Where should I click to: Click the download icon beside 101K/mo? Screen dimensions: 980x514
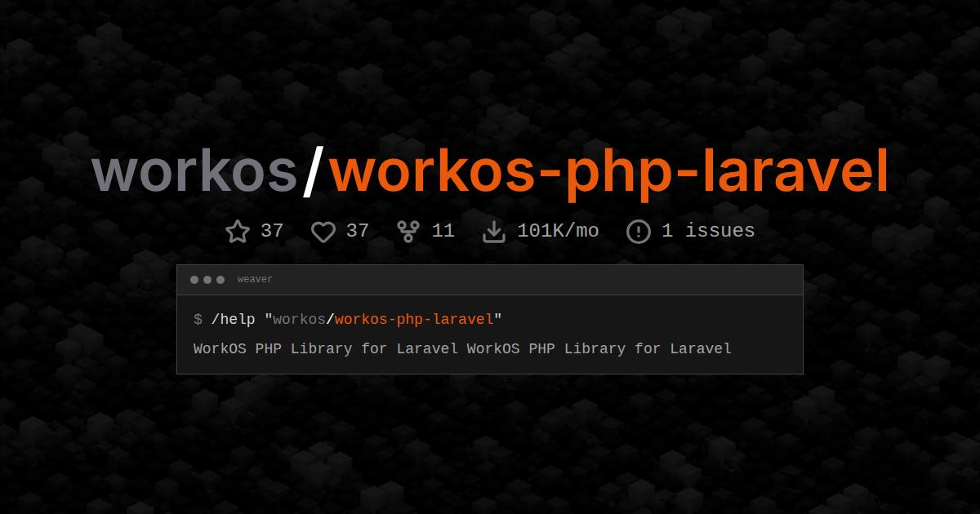[x=493, y=232]
